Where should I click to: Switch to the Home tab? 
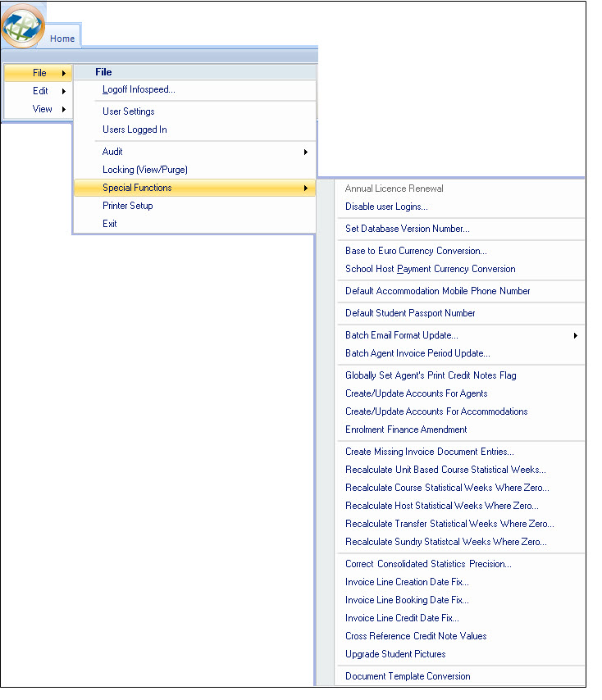pyautogui.click(x=62, y=38)
